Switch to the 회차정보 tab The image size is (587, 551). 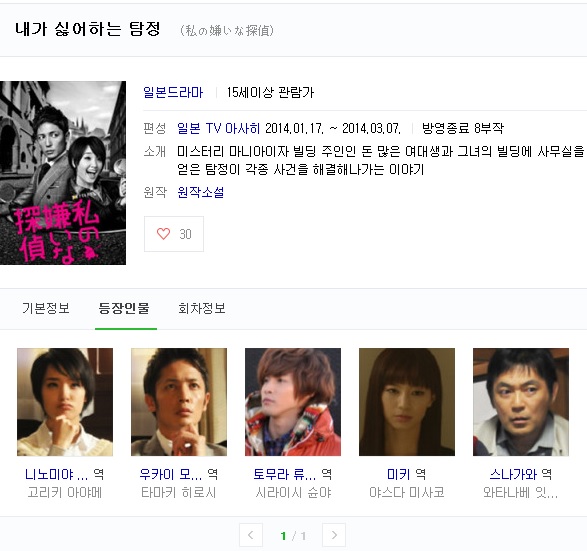coord(202,308)
